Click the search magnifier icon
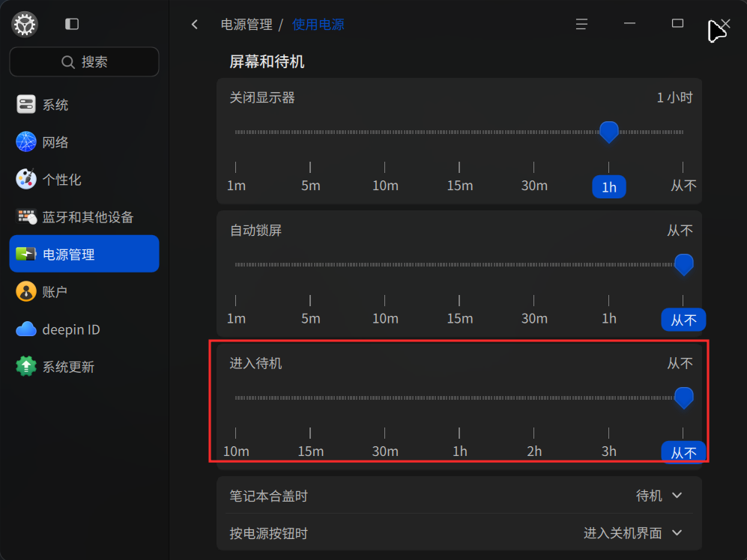Image resolution: width=747 pixels, height=560 pixels. [x=68, y=62]
